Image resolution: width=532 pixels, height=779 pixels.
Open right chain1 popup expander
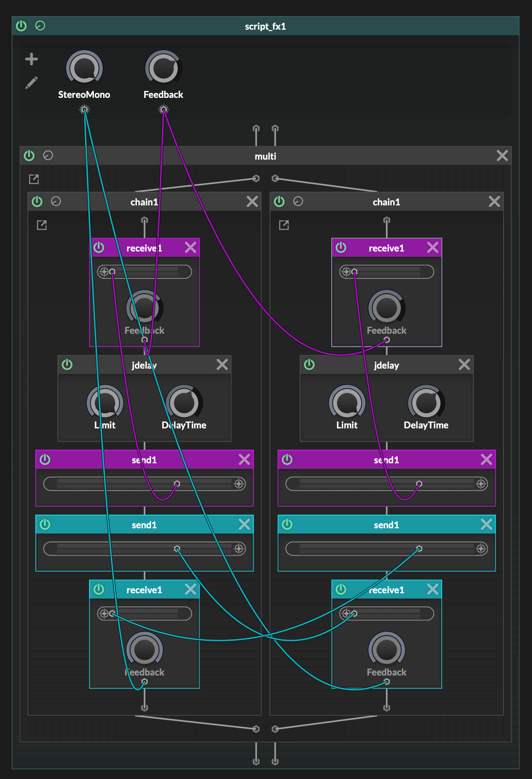click(284, 225)
